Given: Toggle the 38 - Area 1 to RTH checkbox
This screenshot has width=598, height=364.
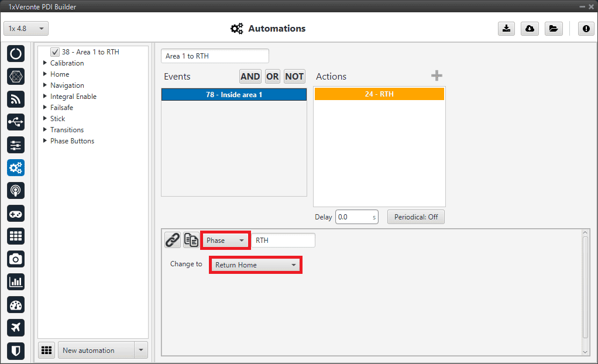Looking at the screenshot, I should click(x=55, y=52).
